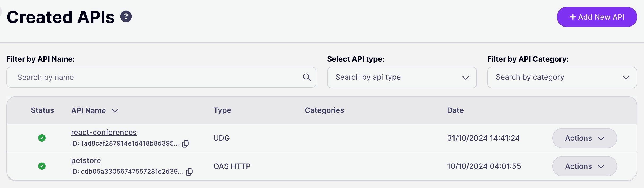Click the green status check for react-conferences

click(x=42, y=138)
